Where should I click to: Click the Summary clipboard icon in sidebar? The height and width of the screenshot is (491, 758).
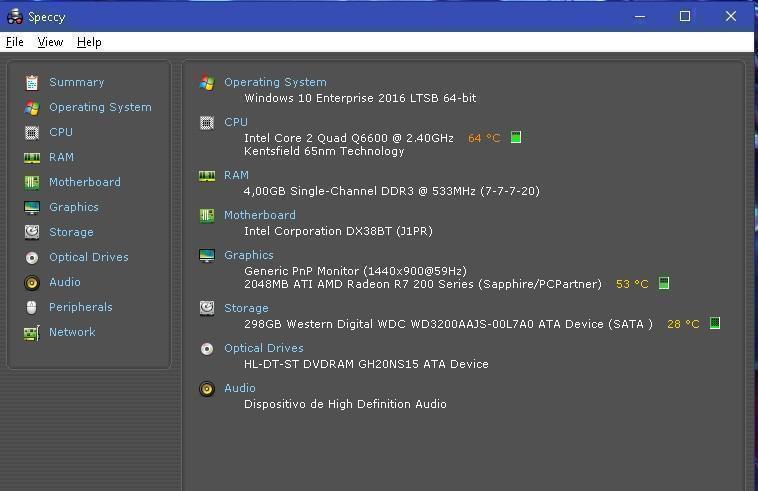point(32,83)
